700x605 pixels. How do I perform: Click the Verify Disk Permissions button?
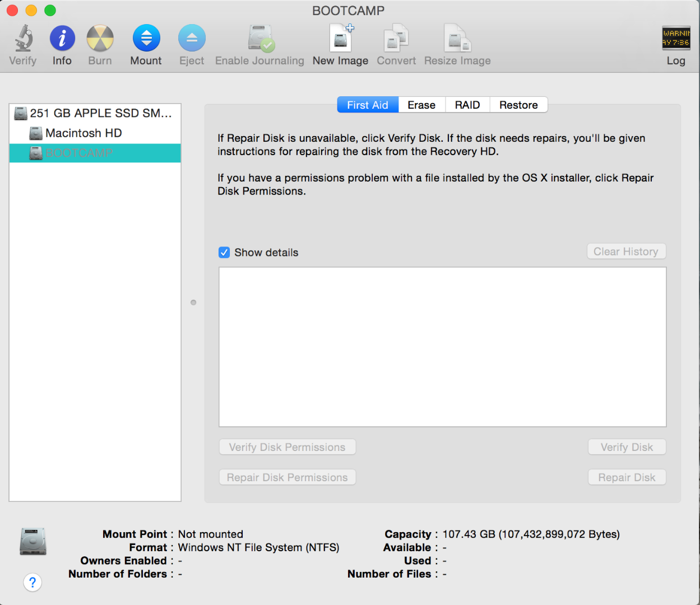(287, 447)
